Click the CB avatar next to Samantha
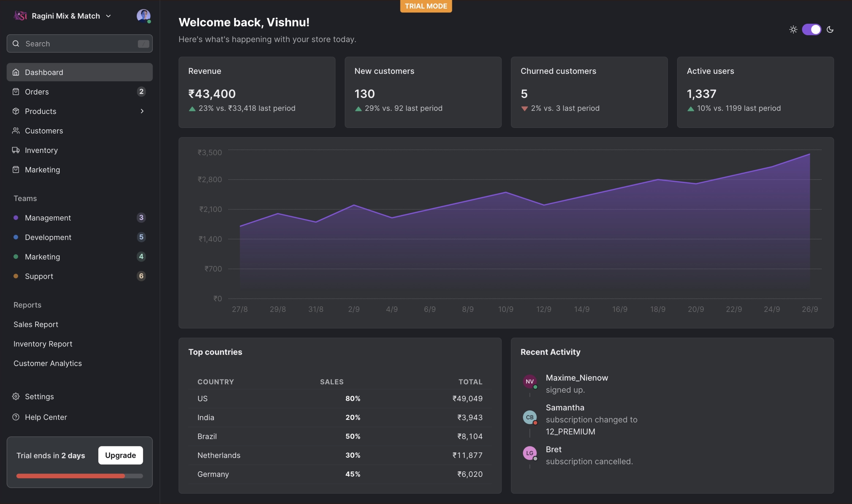This screenshot has height=504, width=852. [x=530, y=417]
